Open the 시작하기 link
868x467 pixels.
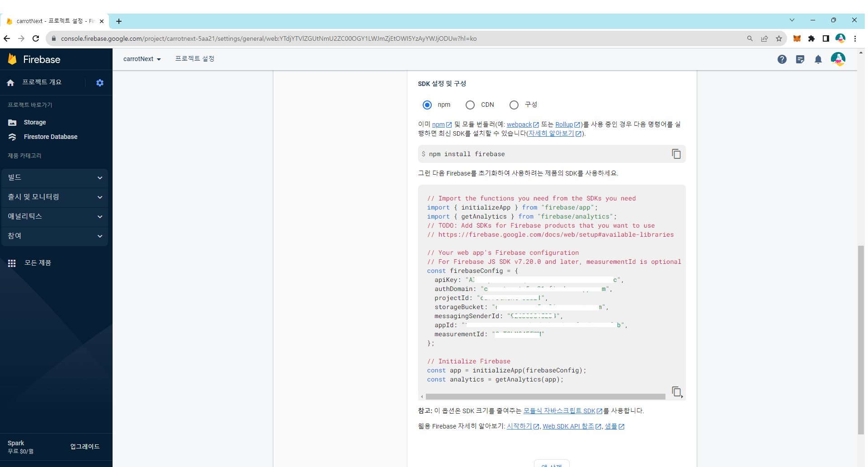pos(523,426)
